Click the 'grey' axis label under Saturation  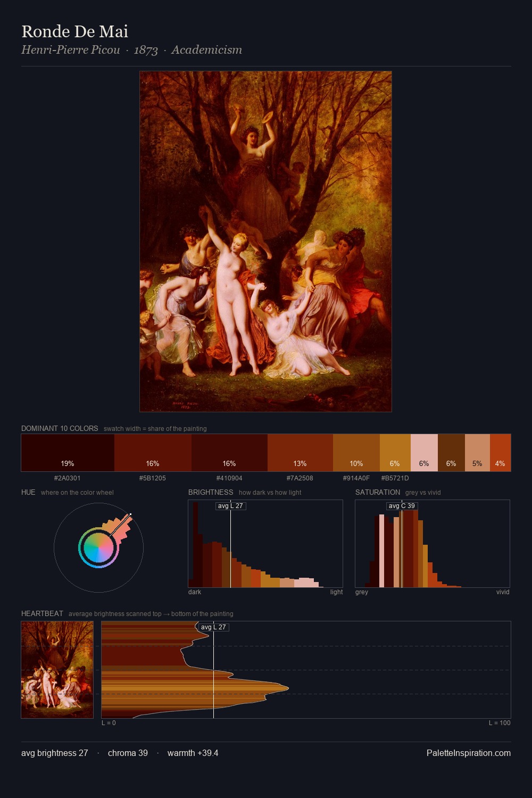pos(362,592)
